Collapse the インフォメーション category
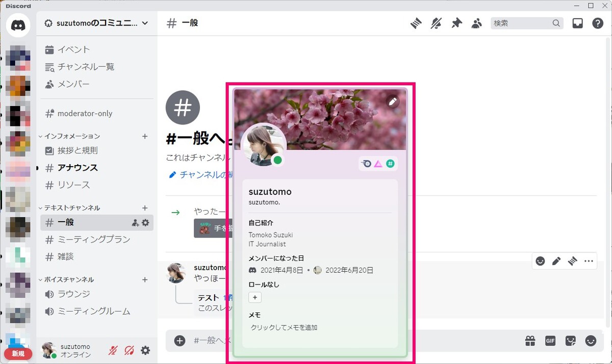The width and height of the screenshot is (612, 364). coord(69,136)
